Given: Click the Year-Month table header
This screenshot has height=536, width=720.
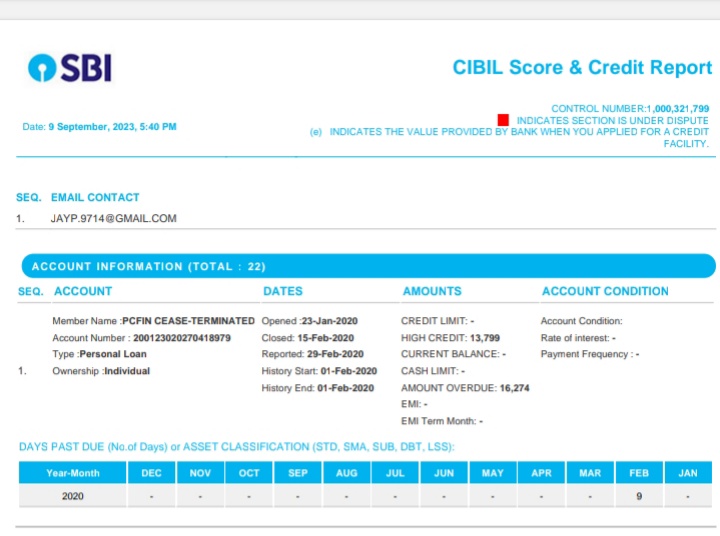Looking at the screenshot, I should 73,473.
